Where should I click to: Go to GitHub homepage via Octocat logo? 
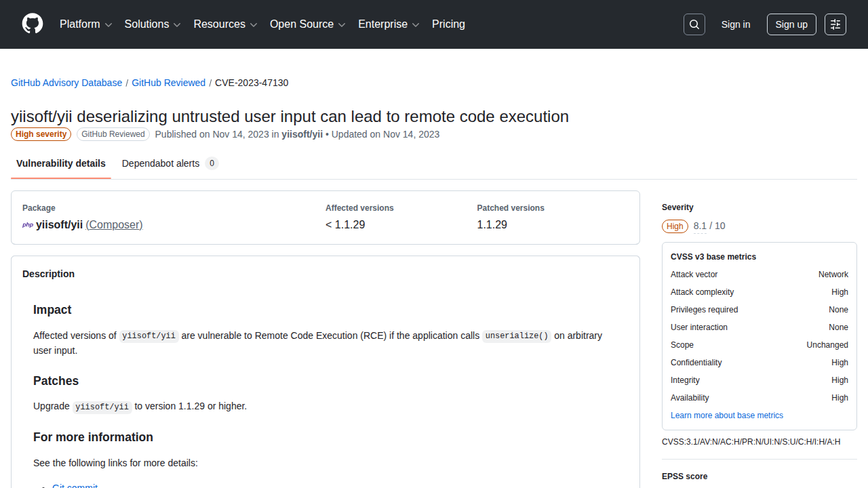pyautogui.click(x=33, y=24)
